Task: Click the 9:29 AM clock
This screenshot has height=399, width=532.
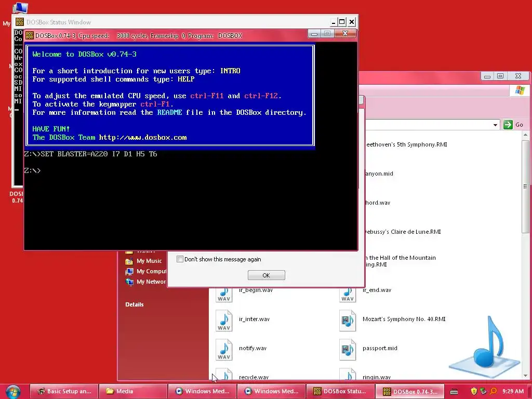Action: [x=513, y=391]
